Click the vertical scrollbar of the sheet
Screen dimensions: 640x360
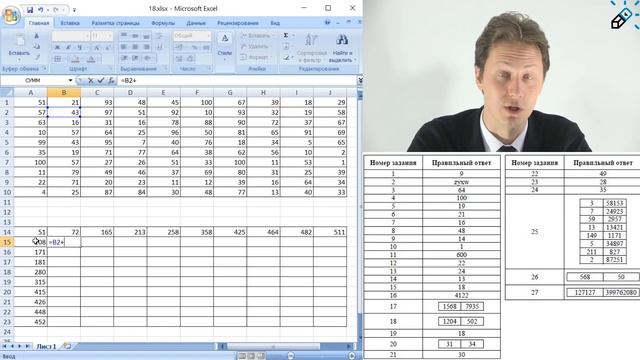[x=360, y=216]
